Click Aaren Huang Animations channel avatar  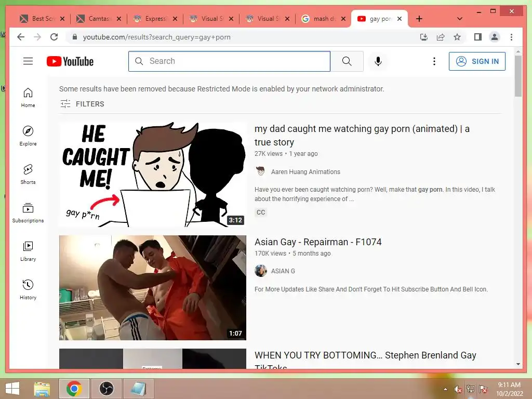pyautogui.click(x=260, y=171)
